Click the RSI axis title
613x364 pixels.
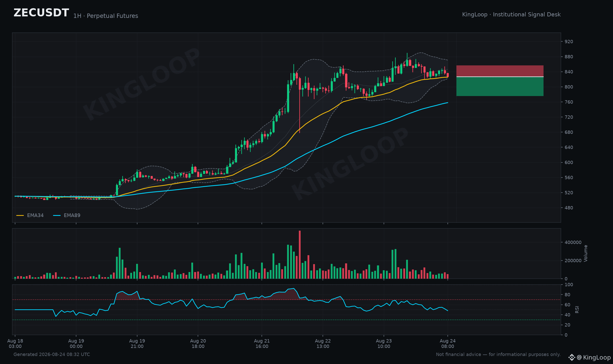[x=577, y=310]
